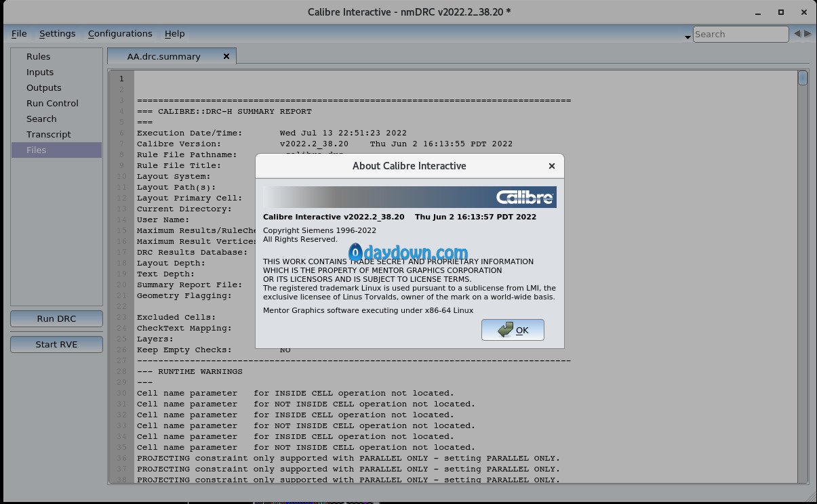Open the Settings menu
The image size is (817, 504).
pos(57,33)
